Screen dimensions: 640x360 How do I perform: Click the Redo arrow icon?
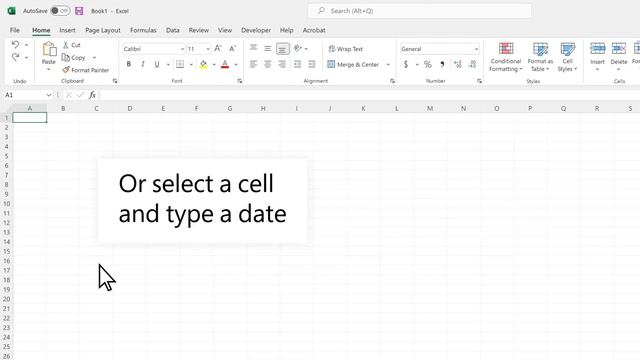pos(16,57)
